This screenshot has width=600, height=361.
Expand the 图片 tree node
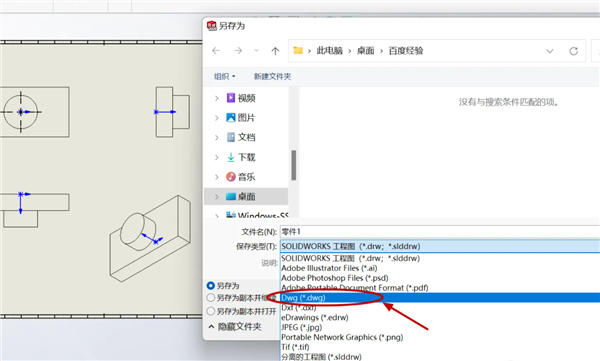pyautogui.click(x=217, y=118)
